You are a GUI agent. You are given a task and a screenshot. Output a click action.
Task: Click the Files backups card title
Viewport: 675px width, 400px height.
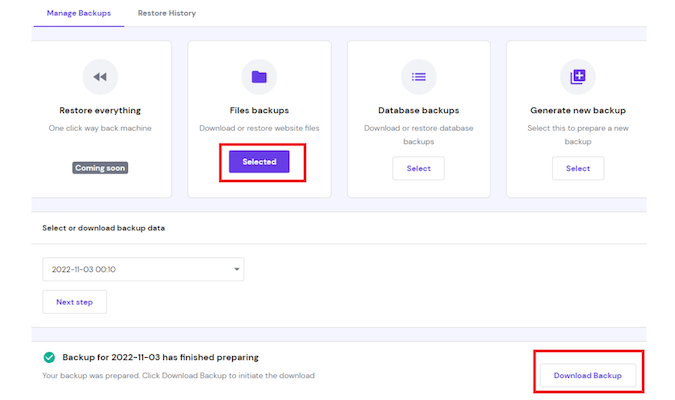(259, 110)
